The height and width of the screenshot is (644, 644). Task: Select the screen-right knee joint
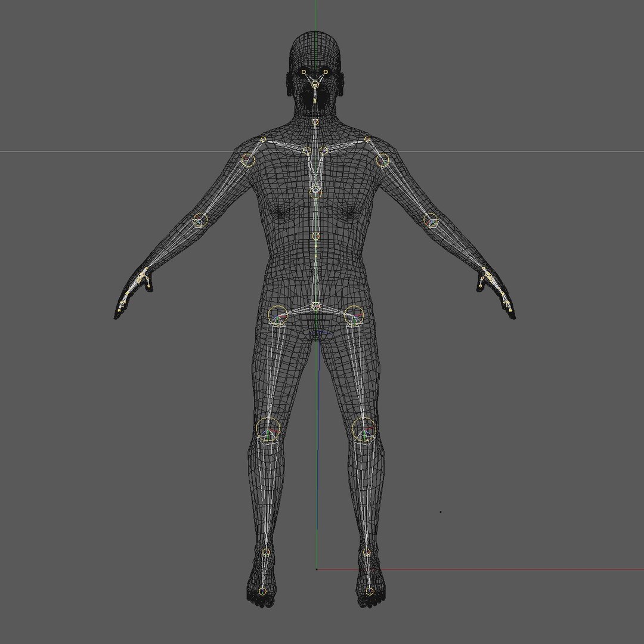(x=364, y=430)
